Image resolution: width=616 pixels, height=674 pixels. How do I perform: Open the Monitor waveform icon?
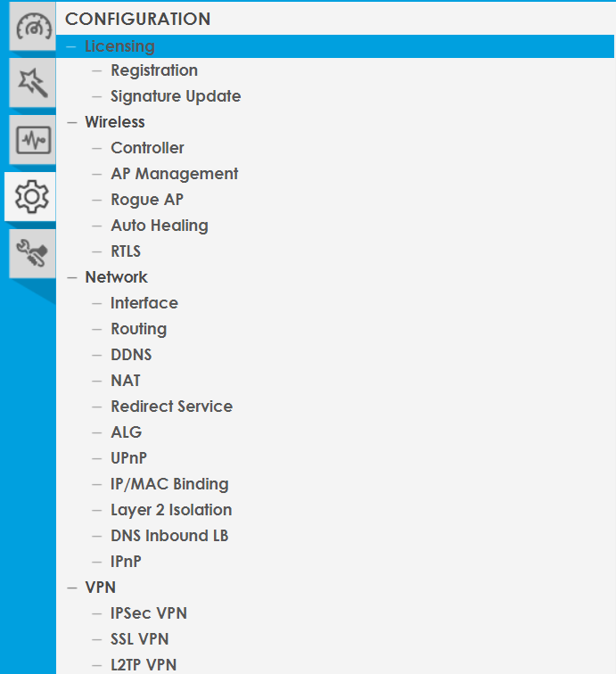click(33, 140)
